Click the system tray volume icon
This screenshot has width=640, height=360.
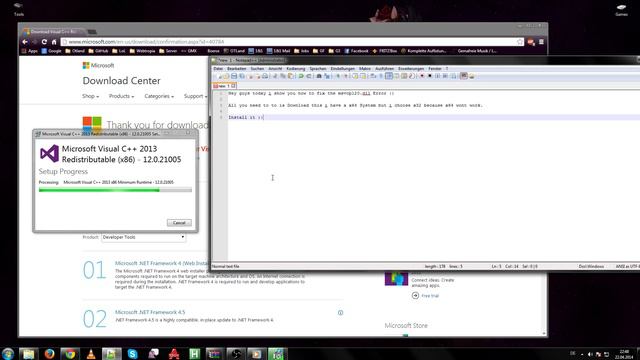pyautogui.click(x=590, y=354)
